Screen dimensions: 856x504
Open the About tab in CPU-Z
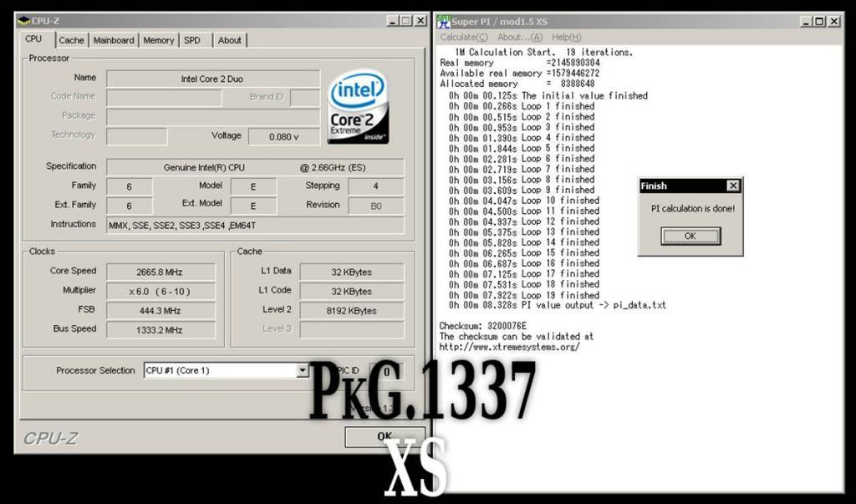pyautogui.click(x=229, y=40)
